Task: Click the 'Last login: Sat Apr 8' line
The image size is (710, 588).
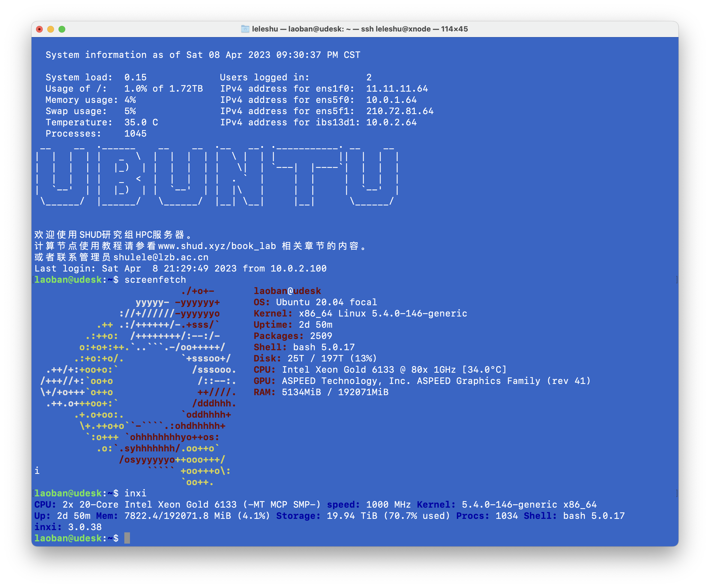Action: pos(181,268)
